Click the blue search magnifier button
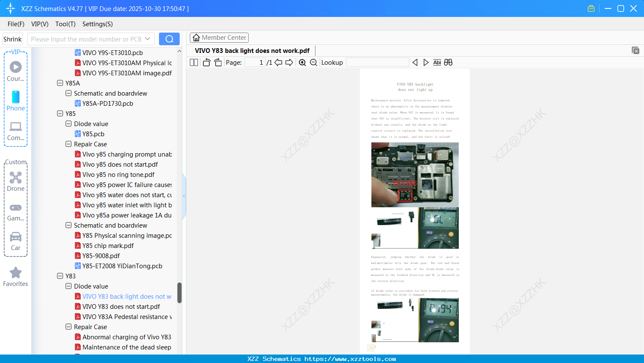The image size is (644, 363). pos(169,39)
